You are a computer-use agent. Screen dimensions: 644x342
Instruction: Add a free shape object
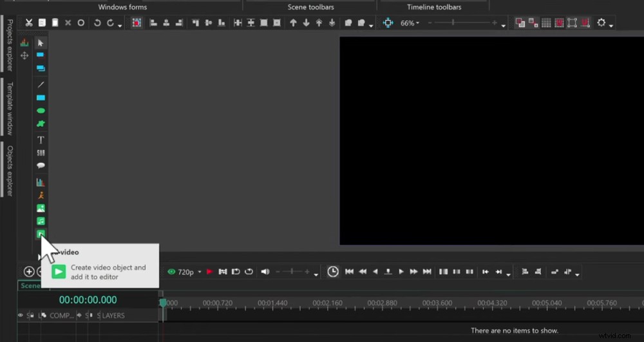pyautogui.click(x=41, y=124)
